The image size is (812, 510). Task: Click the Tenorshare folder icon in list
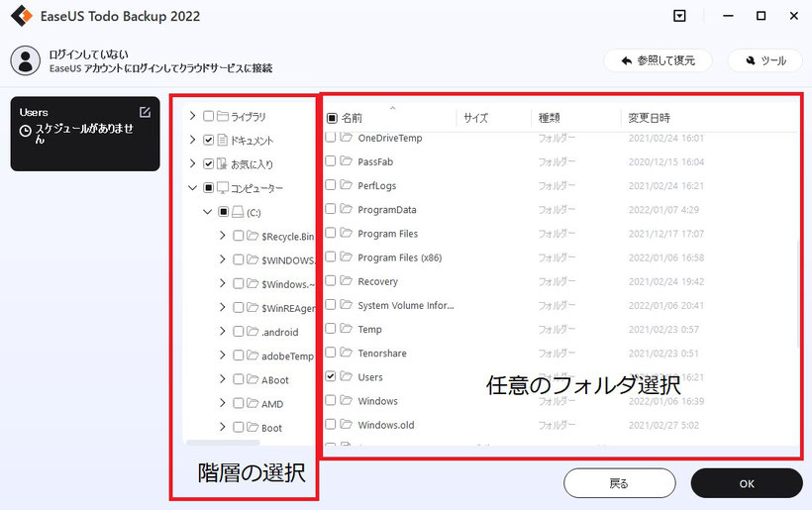346,353
